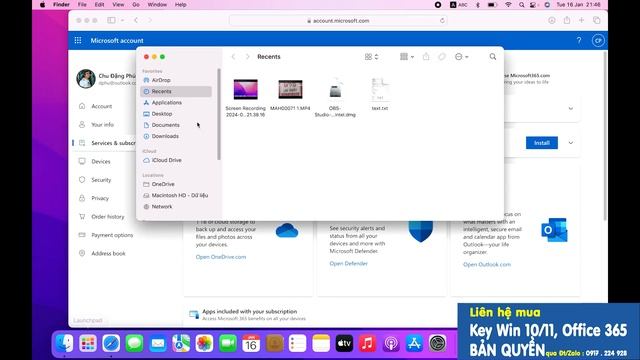The width and height of the screenshot is (640, 360).
Task: Open Devices in Microsoft sidebar
Action: point(101,162)
